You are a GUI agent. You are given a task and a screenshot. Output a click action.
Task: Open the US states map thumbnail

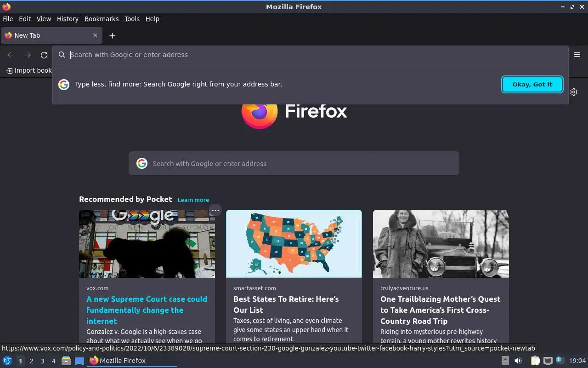tap(294, 244)
